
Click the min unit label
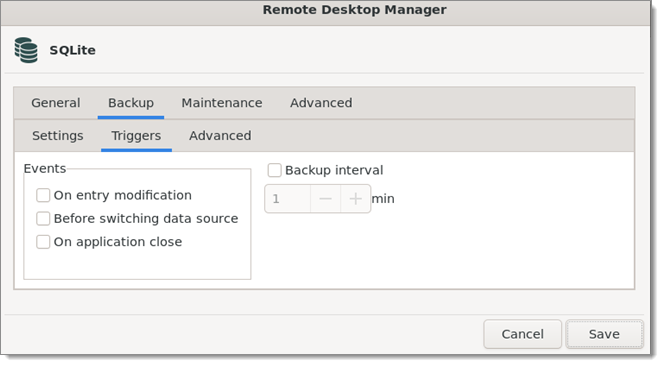point(383,199)
